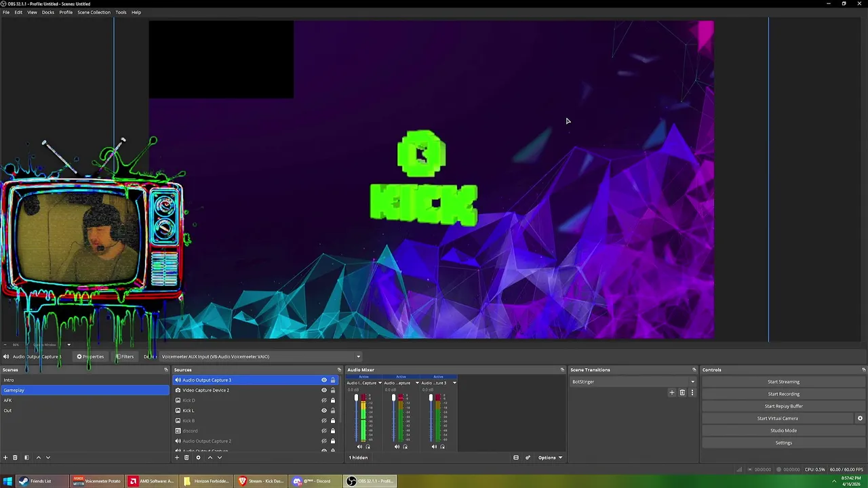Click Start Replay Buffer

point(783,406)
